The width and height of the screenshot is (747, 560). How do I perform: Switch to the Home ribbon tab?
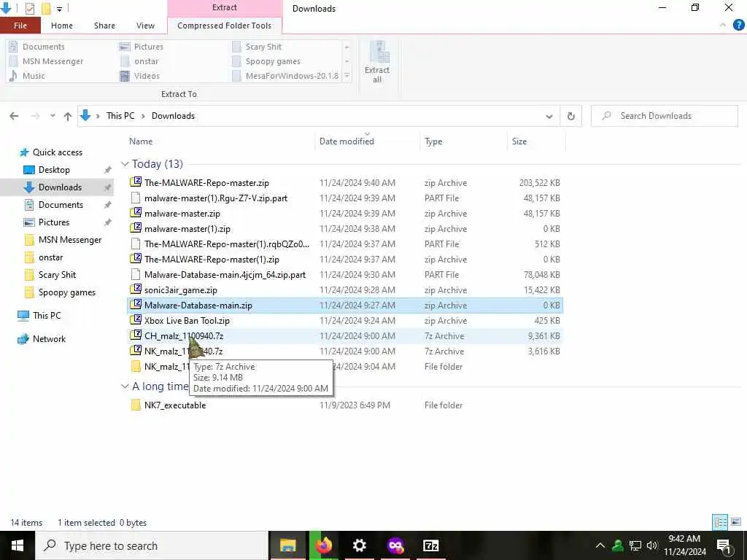click(62, 26)
